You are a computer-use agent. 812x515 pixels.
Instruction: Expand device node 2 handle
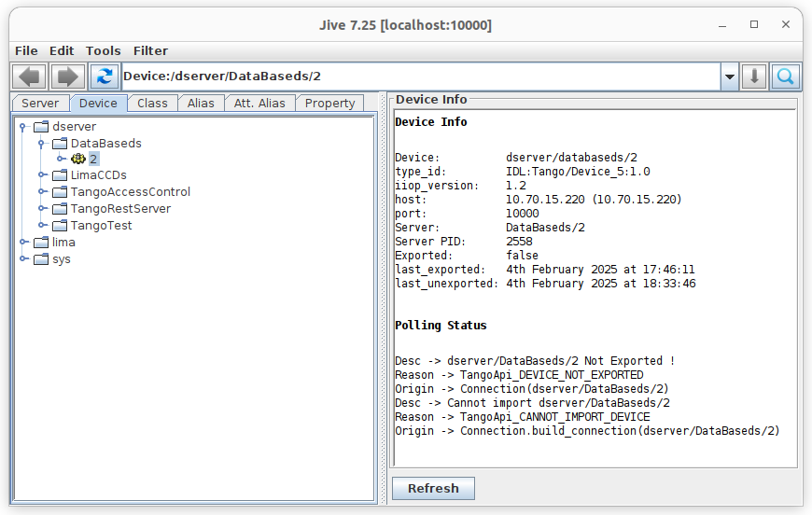(x=60, y=159)
